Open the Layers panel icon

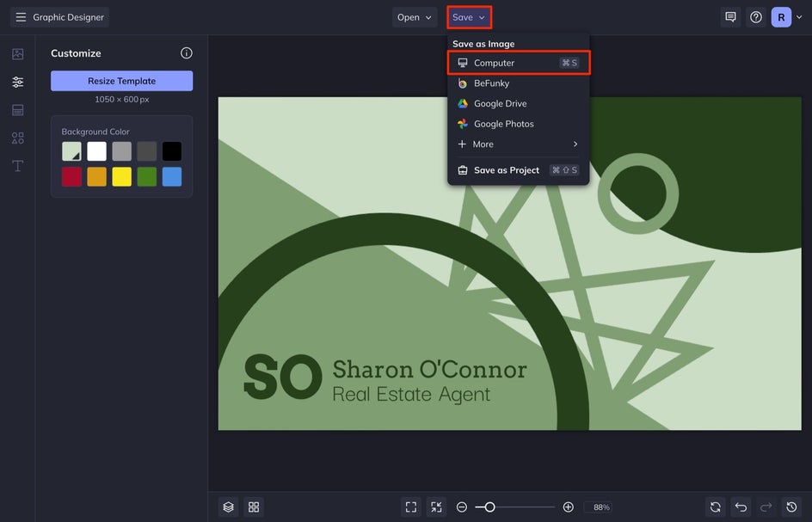point(228,507)
